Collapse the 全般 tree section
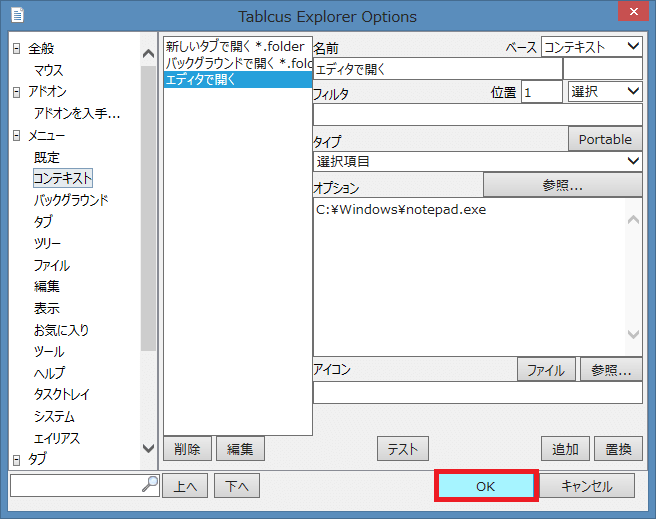This screenshot has height=519, width=656. 17,48
